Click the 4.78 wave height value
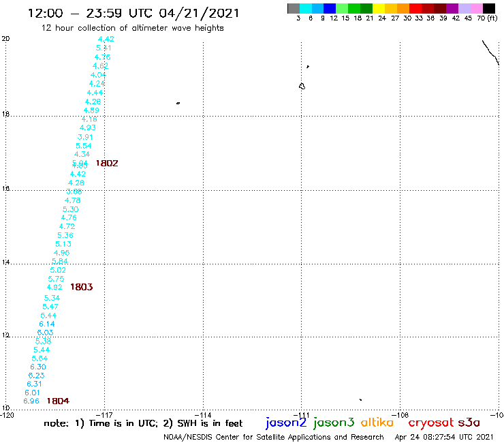 [72, 200]
